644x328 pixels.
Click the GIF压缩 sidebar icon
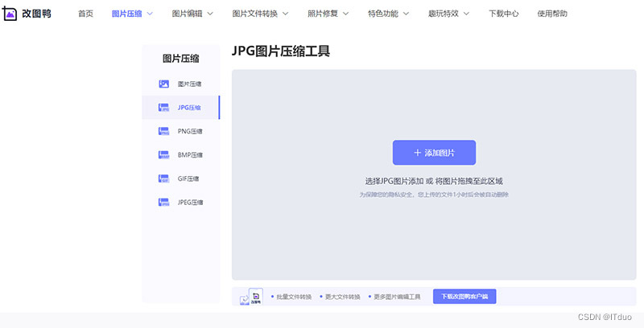click(x=164, y=178)
